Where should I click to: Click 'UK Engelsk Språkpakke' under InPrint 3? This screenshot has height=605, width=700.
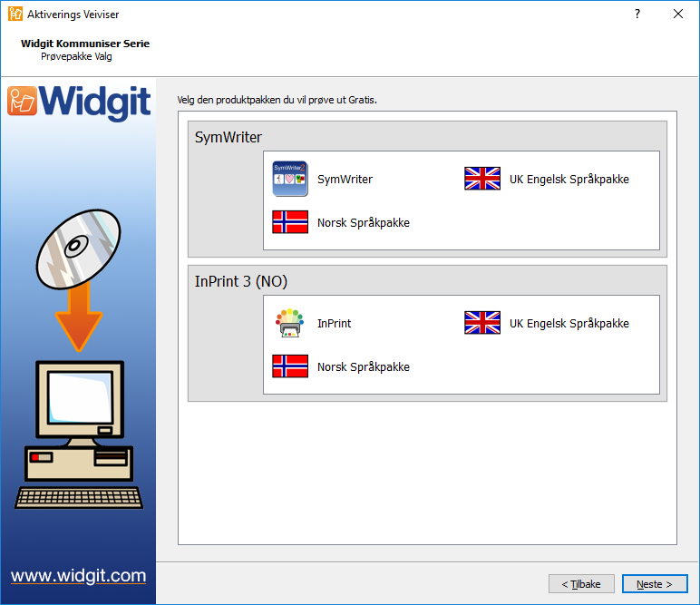tap(569, 323)
